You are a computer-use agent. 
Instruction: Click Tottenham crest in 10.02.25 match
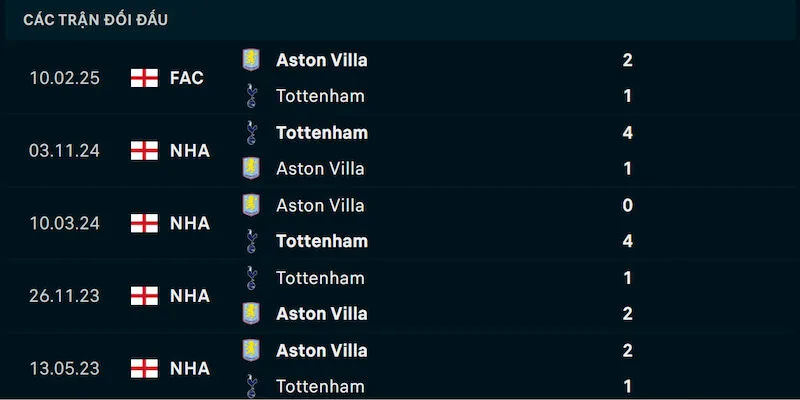(x=250, y=96)
